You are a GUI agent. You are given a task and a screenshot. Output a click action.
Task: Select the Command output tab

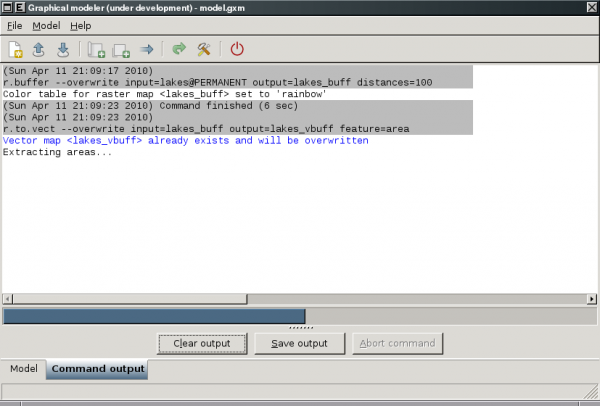coord(98,369)
